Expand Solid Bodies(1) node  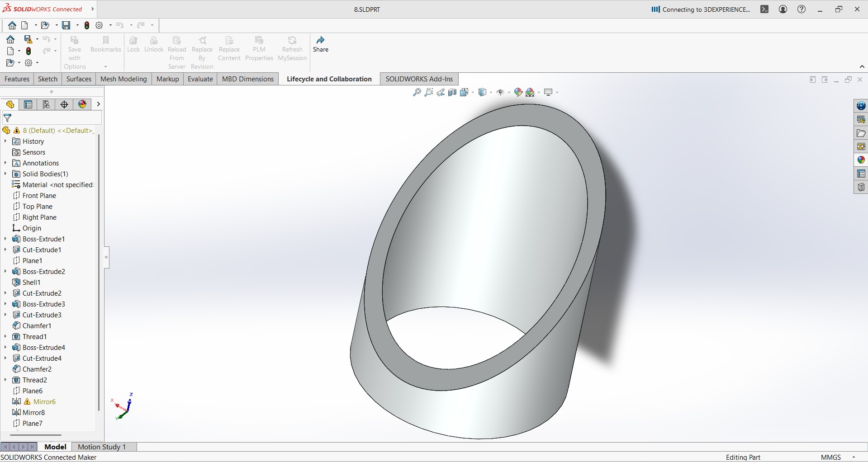point(5,174)
